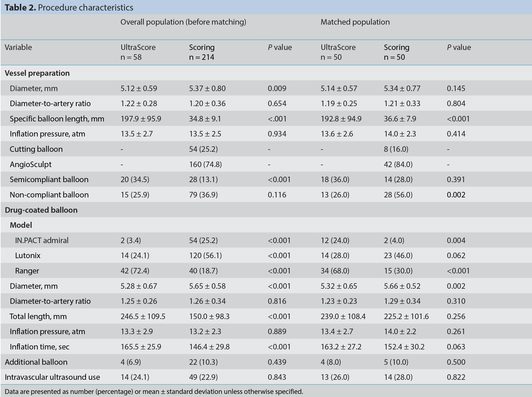Viewport: 532px width, 397px height.
Task: Click the value '54 (25.2)' in Cutting balloon row
Action: tap(203, 149)
